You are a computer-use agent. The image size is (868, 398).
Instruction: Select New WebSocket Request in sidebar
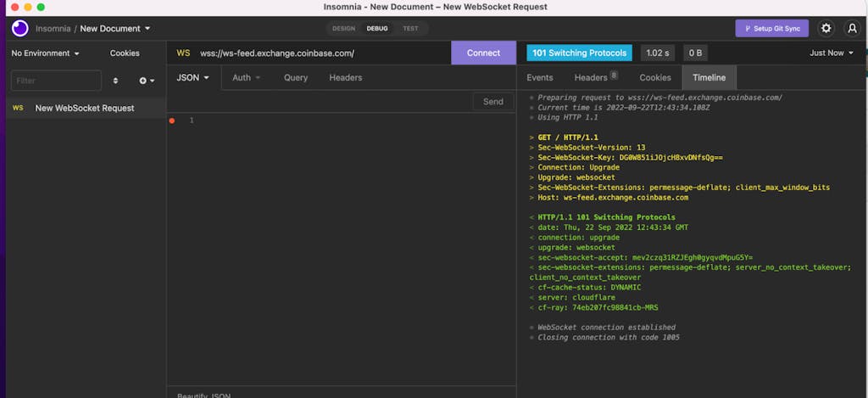[x=84, y=108]
